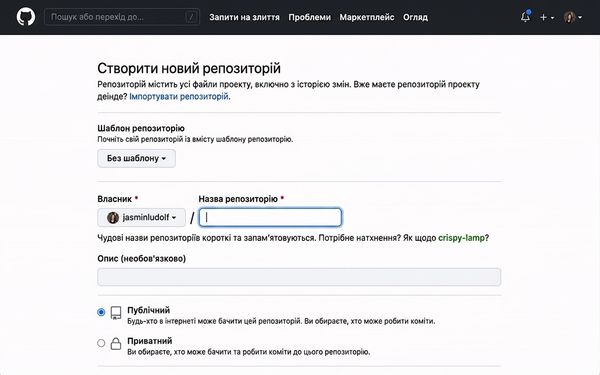Click the public repository book icon
Screen dimensions: 600x375
click(116, 313)
